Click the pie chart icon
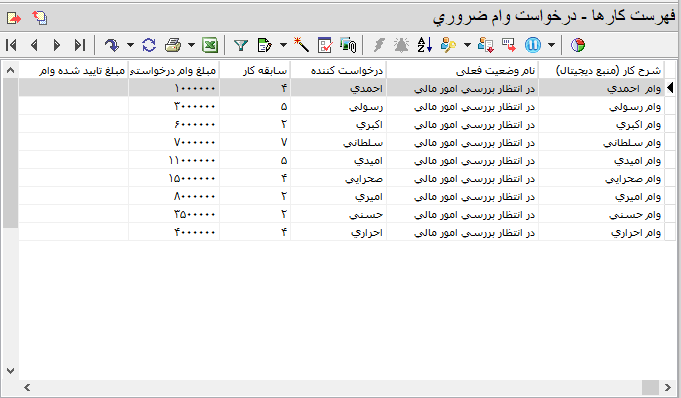Image resolution: width=681 pixels, height=398 pixels. (578, 45)
